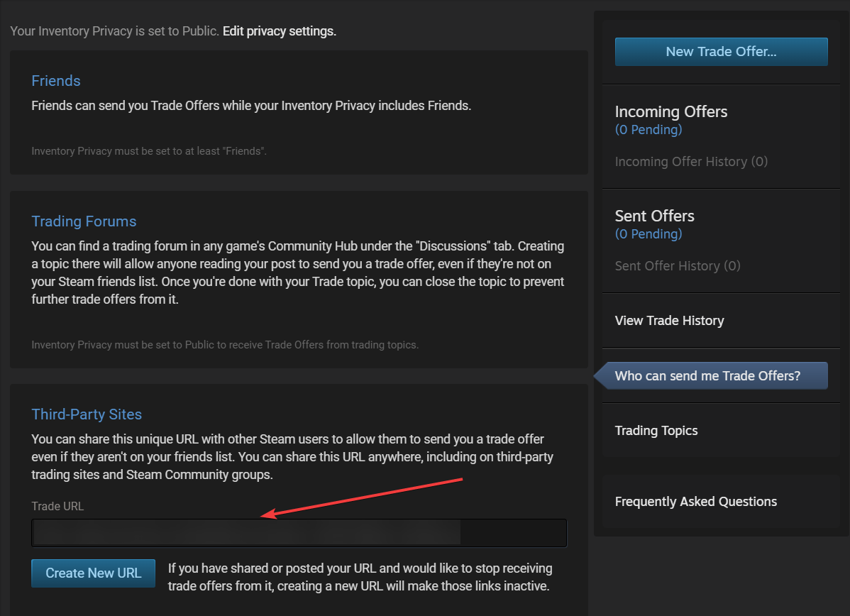The image size is (850, 616).
Task: Click the Incoming Offers heading
Action: coord(671,111)
